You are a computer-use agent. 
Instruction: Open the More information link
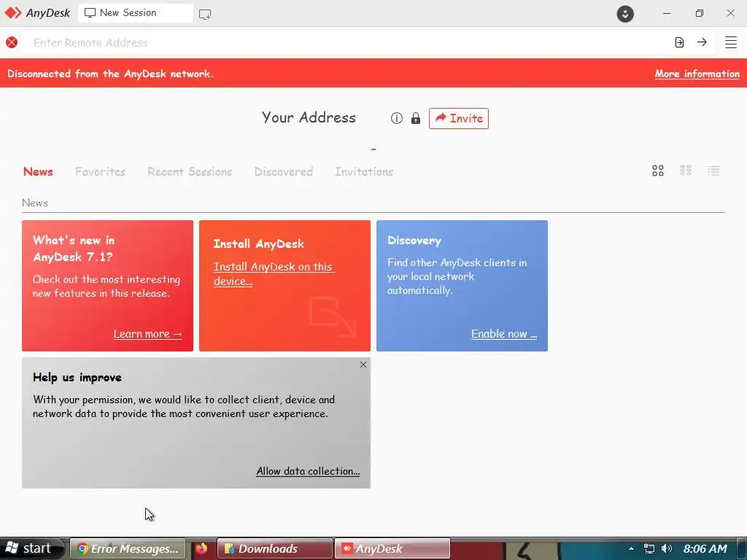pyautogui.click(x=697, y=74)
